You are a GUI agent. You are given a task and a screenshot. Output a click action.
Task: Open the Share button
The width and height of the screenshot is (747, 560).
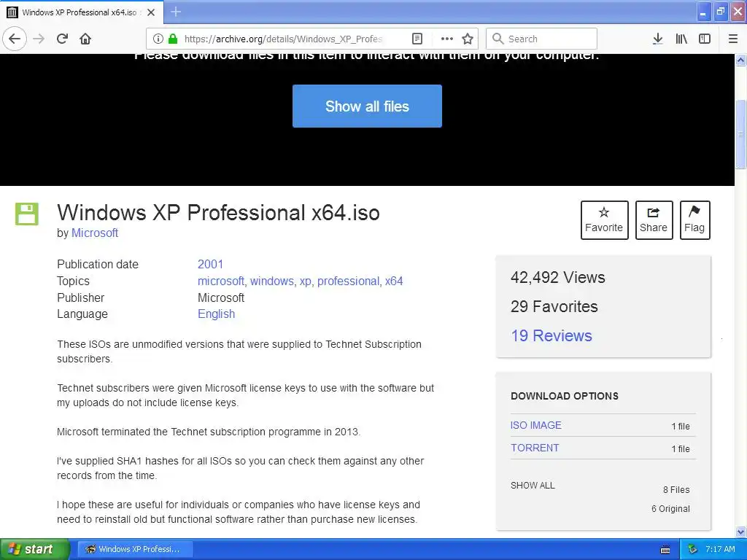point(654,220)
